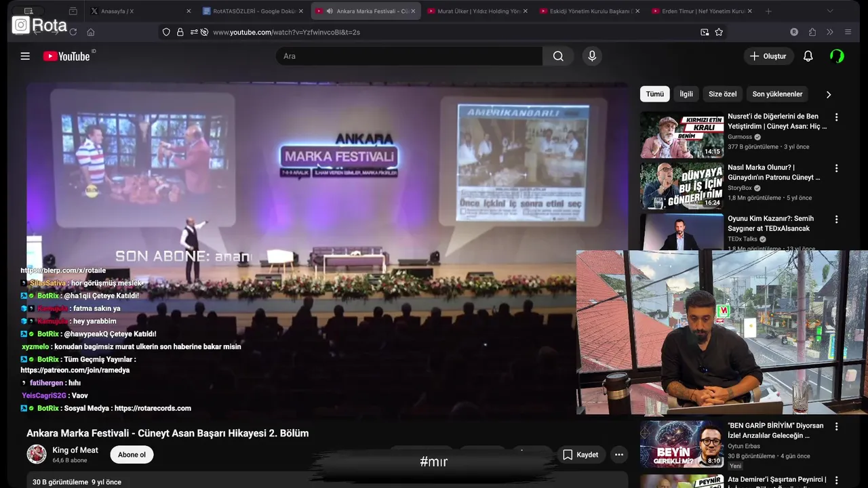Click the YouTube search input field

pyautogui.click(x=409, y=56)
